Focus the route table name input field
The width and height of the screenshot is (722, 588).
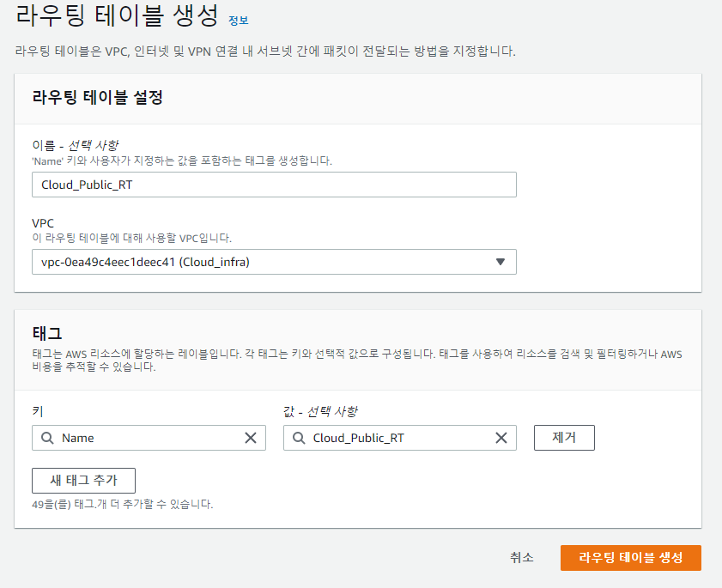click(x=274, y=185)
